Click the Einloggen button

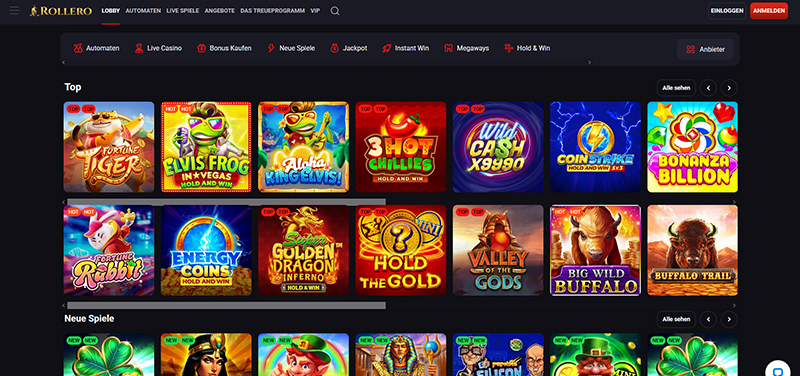(x=727, y=11)
